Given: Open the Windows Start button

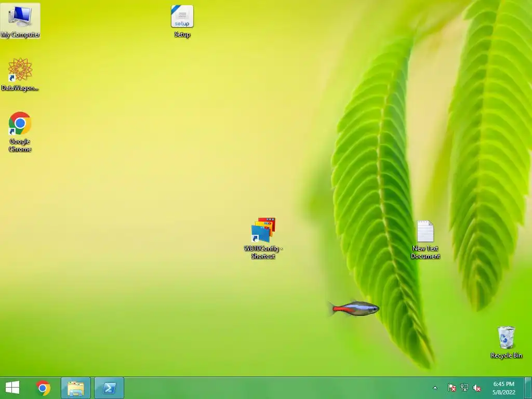Looking at the screenshot, I should [x=12, y=388].
